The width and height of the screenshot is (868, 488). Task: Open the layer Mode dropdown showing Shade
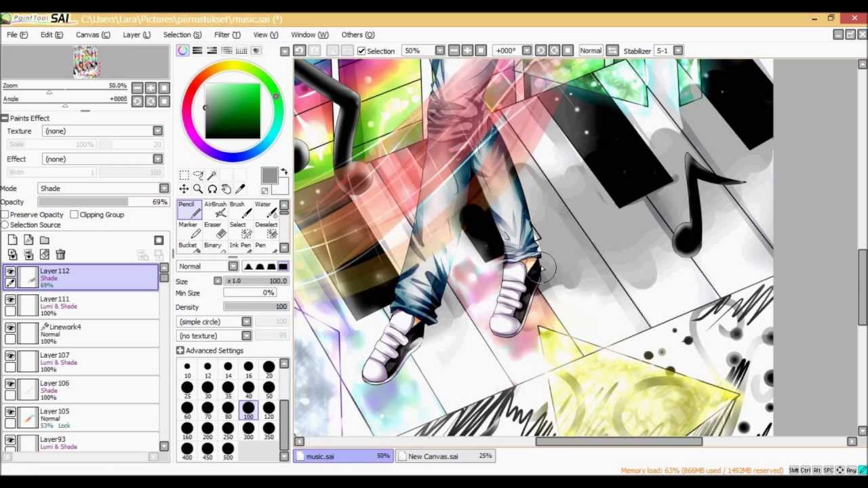point(103,188)
